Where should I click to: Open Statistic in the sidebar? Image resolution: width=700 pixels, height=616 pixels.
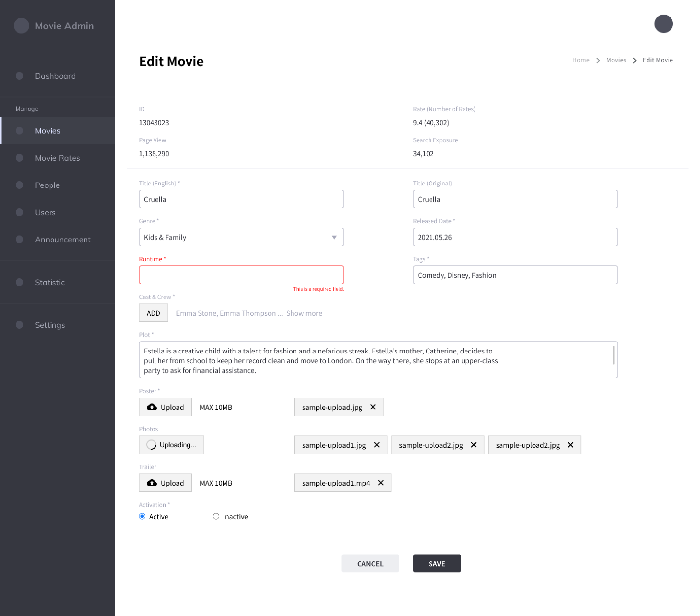(57, 282)
